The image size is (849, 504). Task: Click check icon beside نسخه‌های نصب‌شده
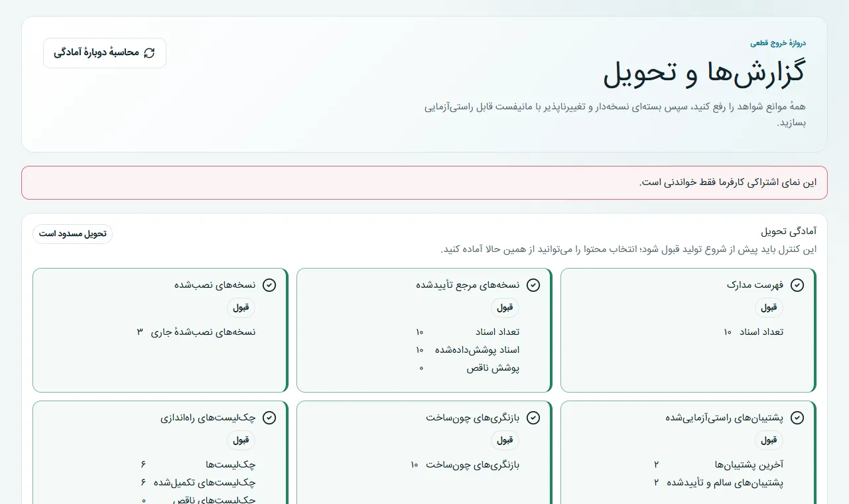(269, 285)
